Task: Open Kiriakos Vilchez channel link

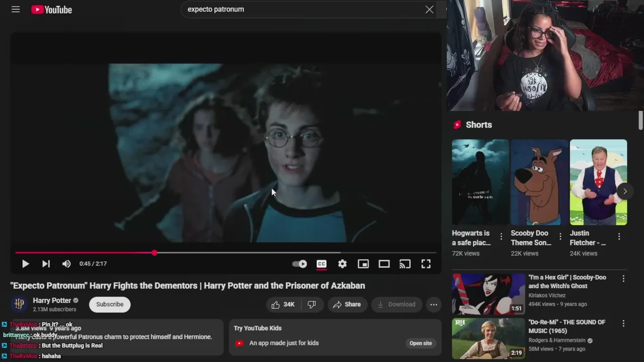Action: coord(547,296)
